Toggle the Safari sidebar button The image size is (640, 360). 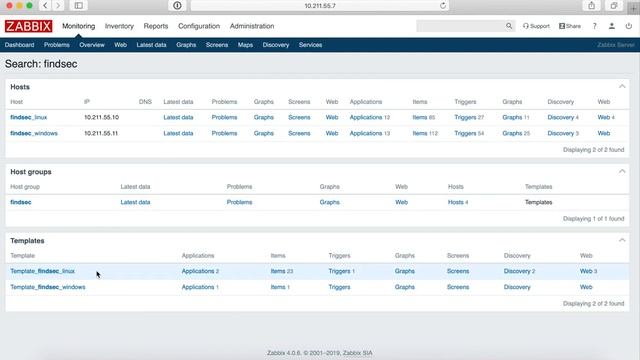point(78,6)
